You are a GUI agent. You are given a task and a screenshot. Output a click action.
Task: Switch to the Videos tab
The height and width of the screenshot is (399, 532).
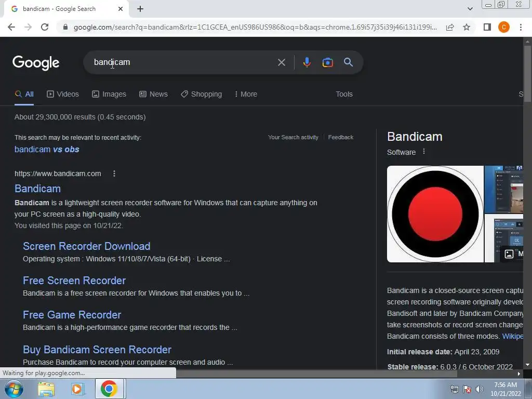click(x=63, y=95)
